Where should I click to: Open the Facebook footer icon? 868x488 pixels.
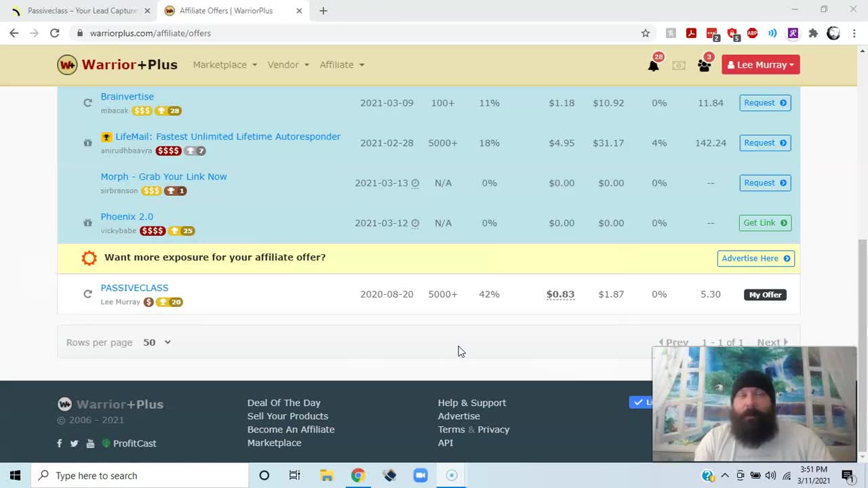pos(60,443)
